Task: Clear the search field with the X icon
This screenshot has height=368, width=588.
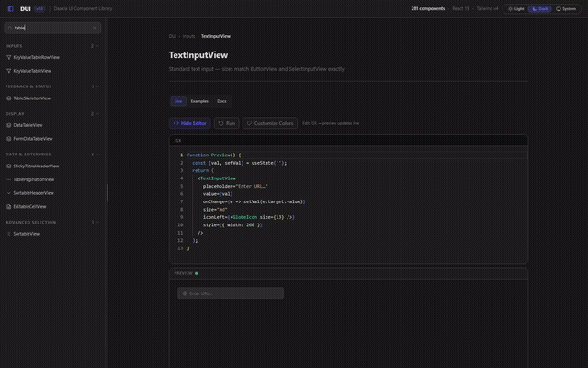Action: coord(95,28)
